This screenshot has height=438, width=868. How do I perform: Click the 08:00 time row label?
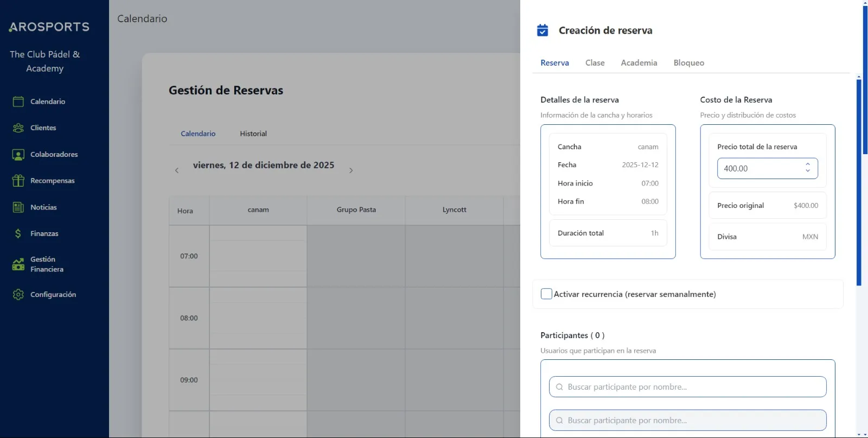(x=189, y=318)
